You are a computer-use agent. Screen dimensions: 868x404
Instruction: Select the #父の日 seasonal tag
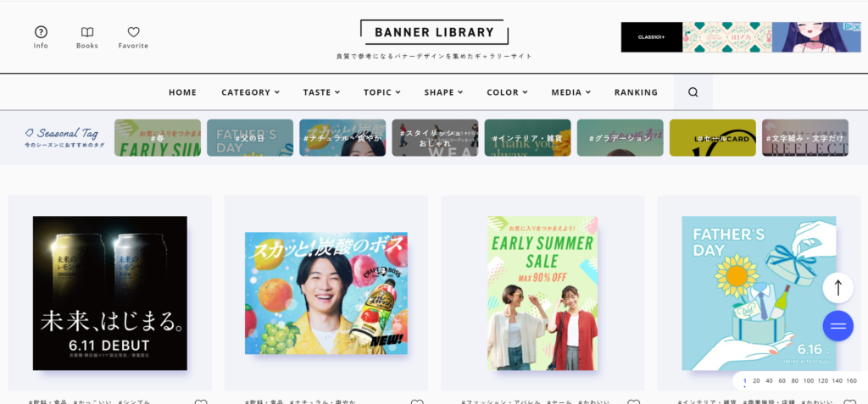point(250,138)
